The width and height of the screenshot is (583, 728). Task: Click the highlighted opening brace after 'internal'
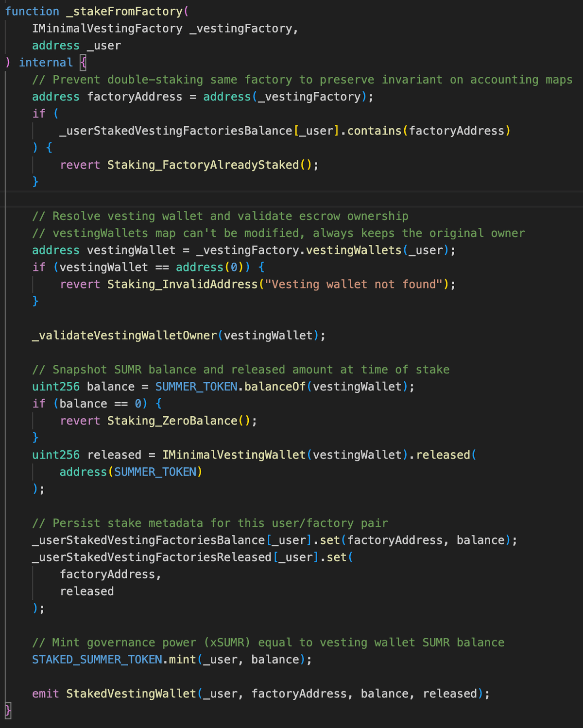[83, 63]
